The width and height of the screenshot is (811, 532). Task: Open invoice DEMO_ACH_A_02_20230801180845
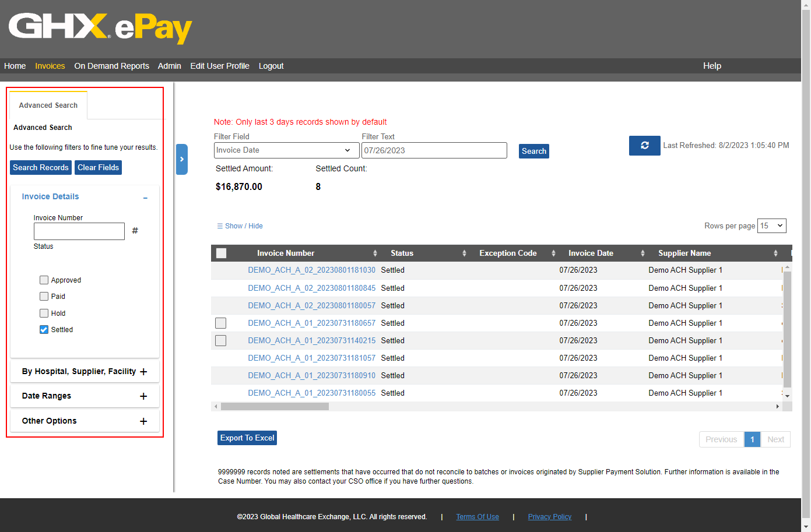pyautogui.click(x=312, y=288)
